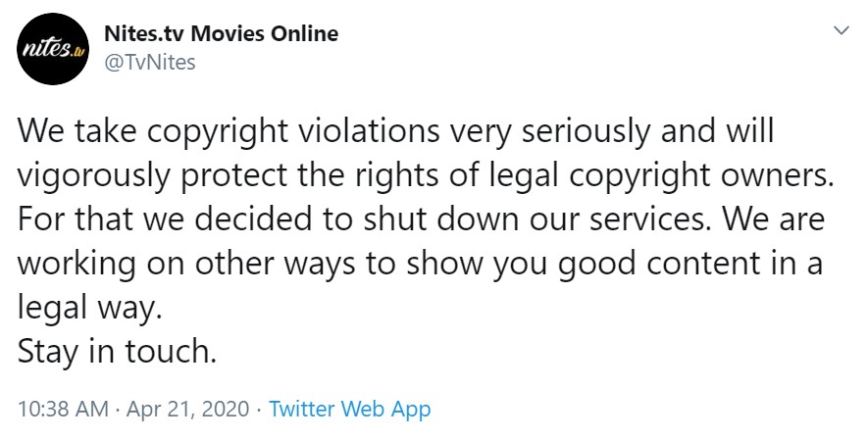Open the tweet options chevron menu
This screenshot has width=868, height=439.
(841, 30)
